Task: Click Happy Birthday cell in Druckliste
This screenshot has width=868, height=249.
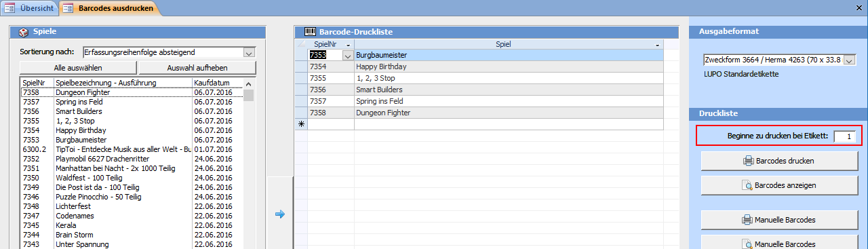Action: [x=509, y=67]
